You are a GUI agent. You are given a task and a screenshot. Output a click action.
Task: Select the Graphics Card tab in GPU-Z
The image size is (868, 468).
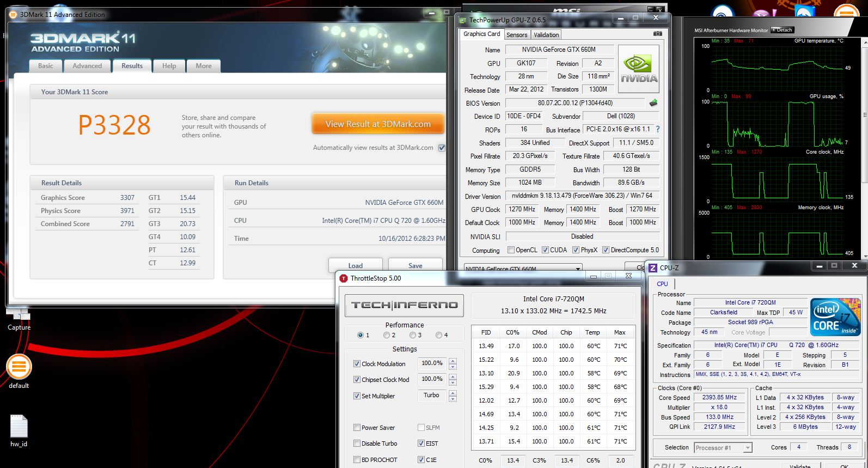point(481,34)
